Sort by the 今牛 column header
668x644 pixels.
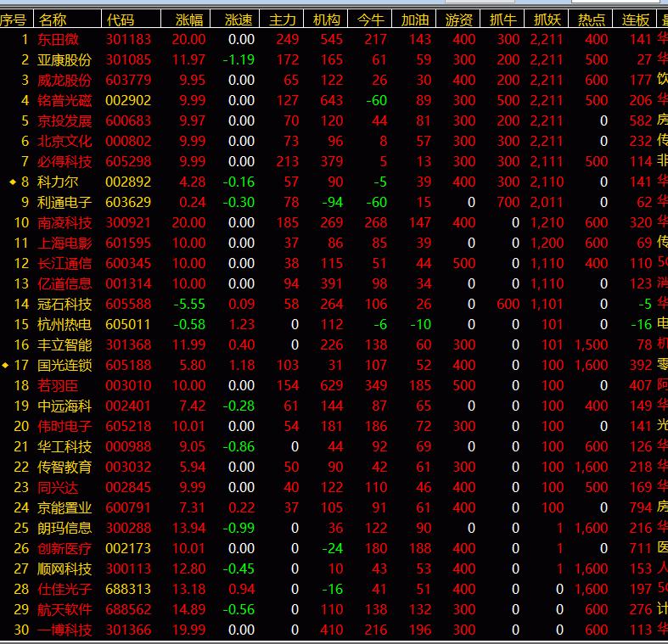click(371, 20)
